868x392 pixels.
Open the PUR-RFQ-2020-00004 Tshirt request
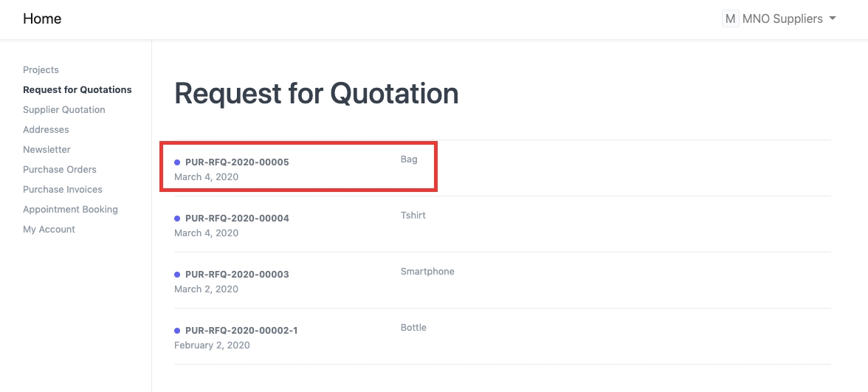[237, 219]
